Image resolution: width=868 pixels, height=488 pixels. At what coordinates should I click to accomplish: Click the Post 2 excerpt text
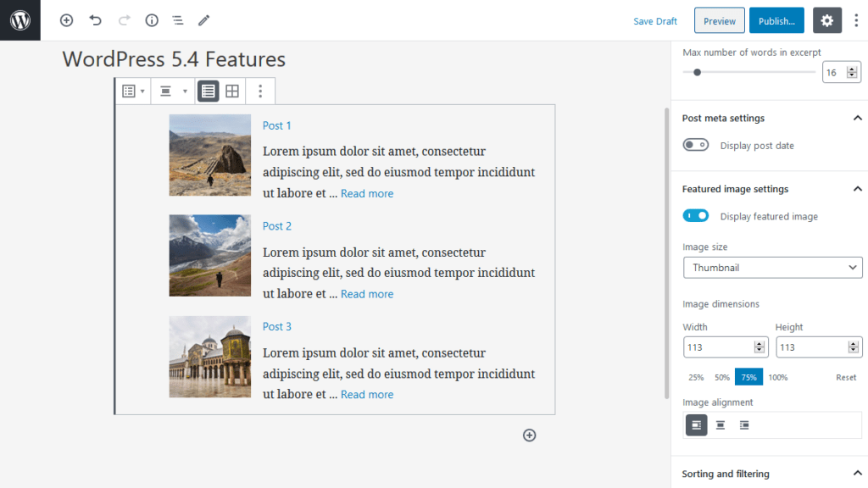click(398, 273)
